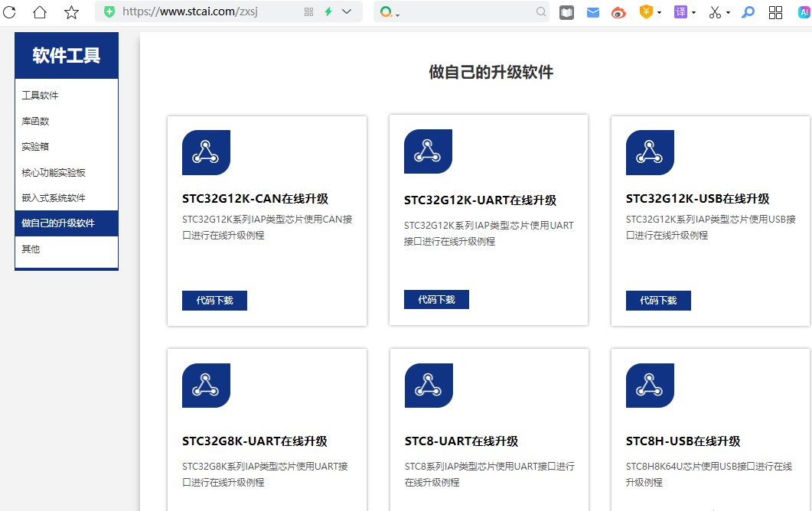Click the STC32G12K USB接口 description text
Screen dimensions: 812x511
(x=711, y=227)
